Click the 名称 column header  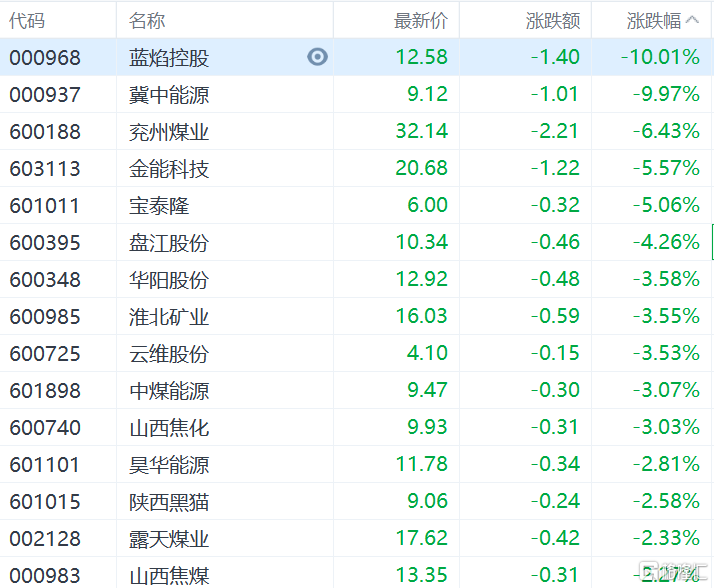click(x=148, y=20)
